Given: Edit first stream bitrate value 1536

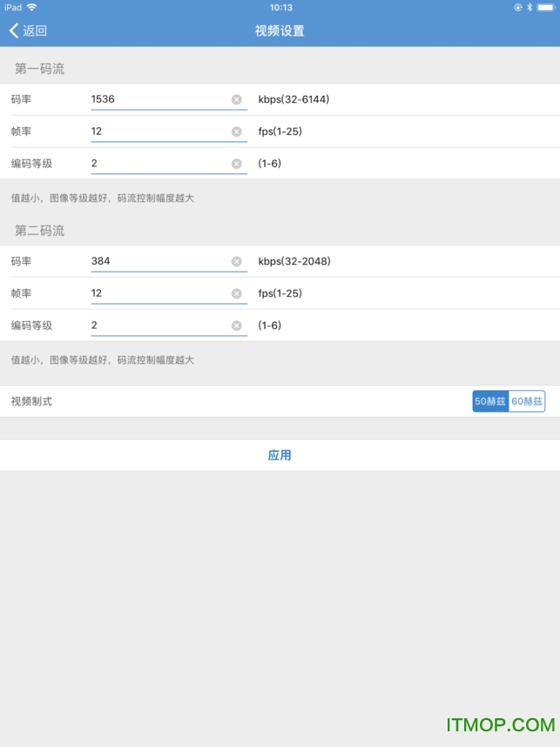Looking at the screenshot, I should 157,99.
